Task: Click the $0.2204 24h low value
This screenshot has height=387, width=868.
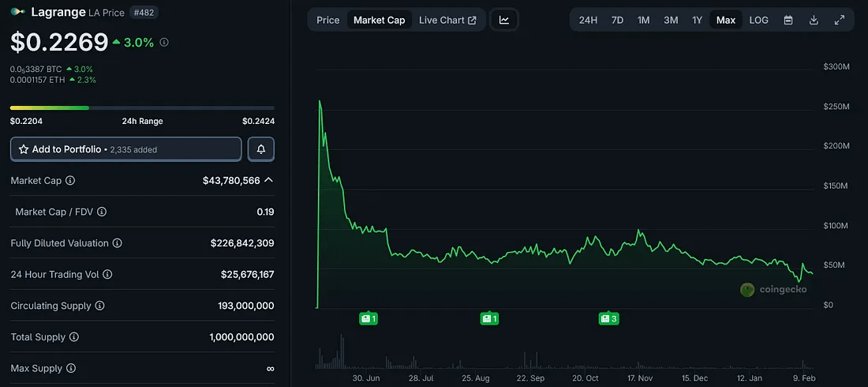Action: pos(26,121)
